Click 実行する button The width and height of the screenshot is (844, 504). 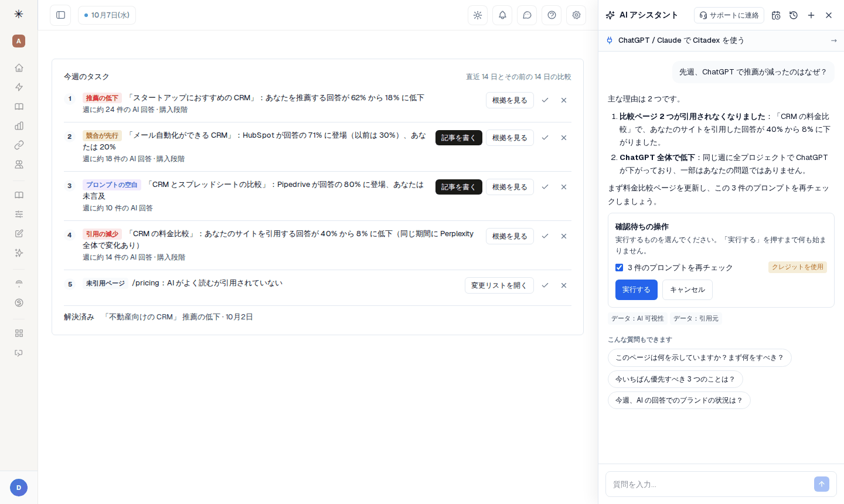(636, 290)
